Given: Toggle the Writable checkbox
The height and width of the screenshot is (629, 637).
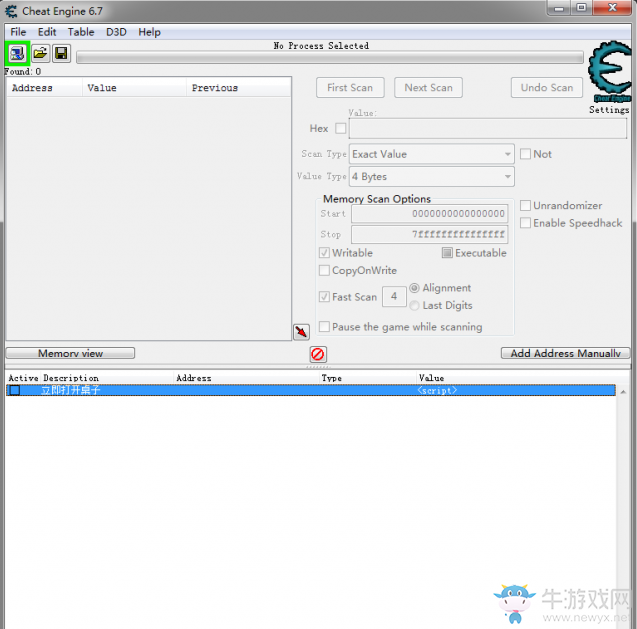Looking at the screenshot, I should (x=324, y=253).
